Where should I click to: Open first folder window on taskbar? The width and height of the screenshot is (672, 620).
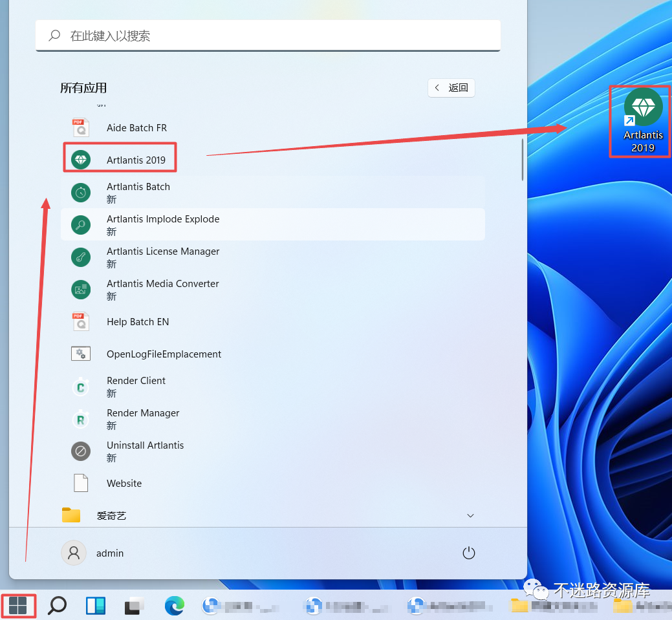pos(553,606)
